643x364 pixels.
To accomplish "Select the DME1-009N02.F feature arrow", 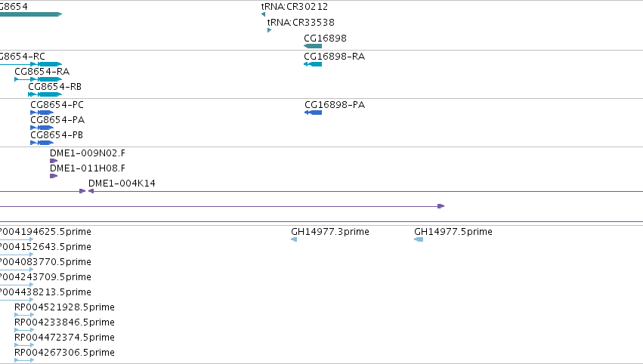I will [x=54, y=161].
